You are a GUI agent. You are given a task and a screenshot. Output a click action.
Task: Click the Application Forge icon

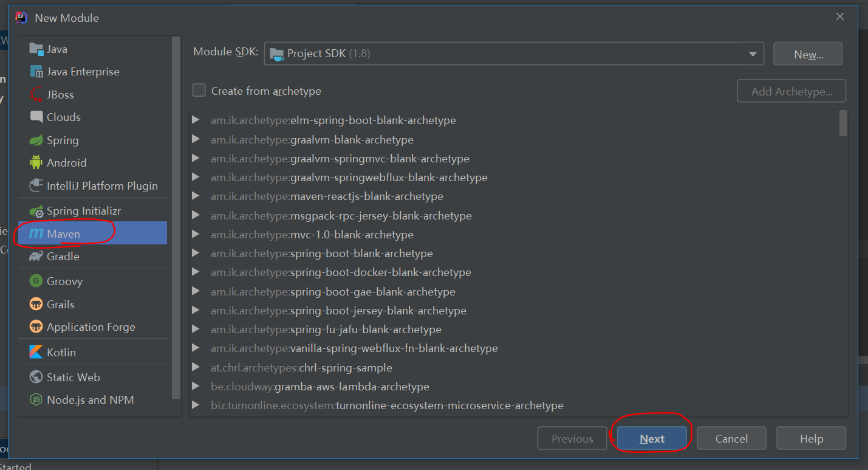(x=36, y=327)
